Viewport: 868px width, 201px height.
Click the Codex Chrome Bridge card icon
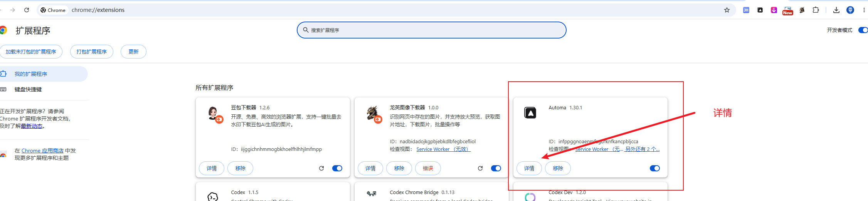click(372, 194)
